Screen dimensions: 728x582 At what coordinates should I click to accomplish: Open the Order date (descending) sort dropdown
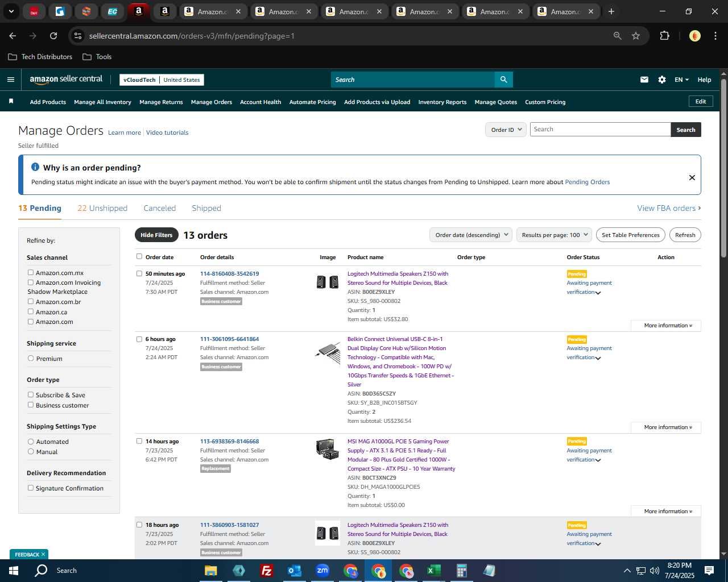[x=471, y=235]
